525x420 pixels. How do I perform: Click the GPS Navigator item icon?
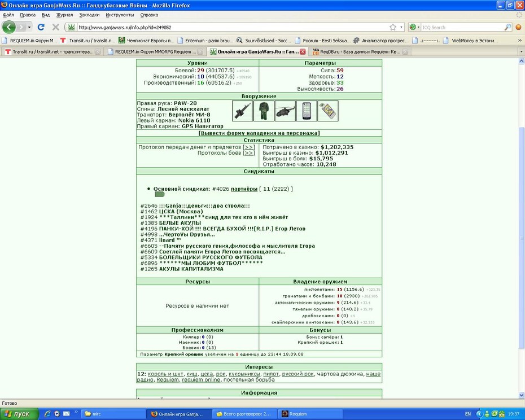pos(328,111)
